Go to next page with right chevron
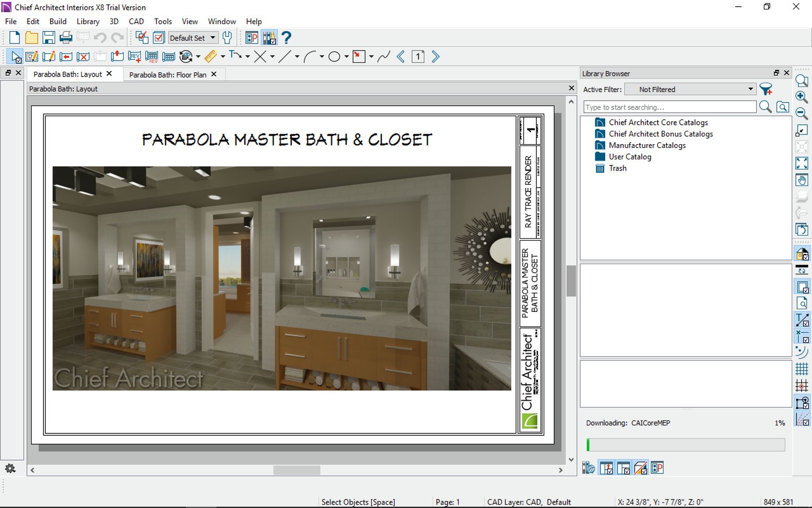Screen dimensions: 812x508 (x=435, y=57)
